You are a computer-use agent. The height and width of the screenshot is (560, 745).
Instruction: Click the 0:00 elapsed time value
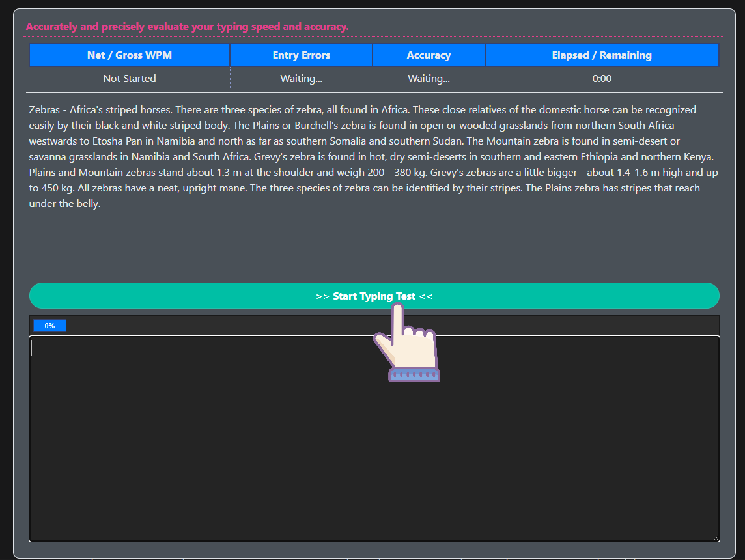[602, 78]
